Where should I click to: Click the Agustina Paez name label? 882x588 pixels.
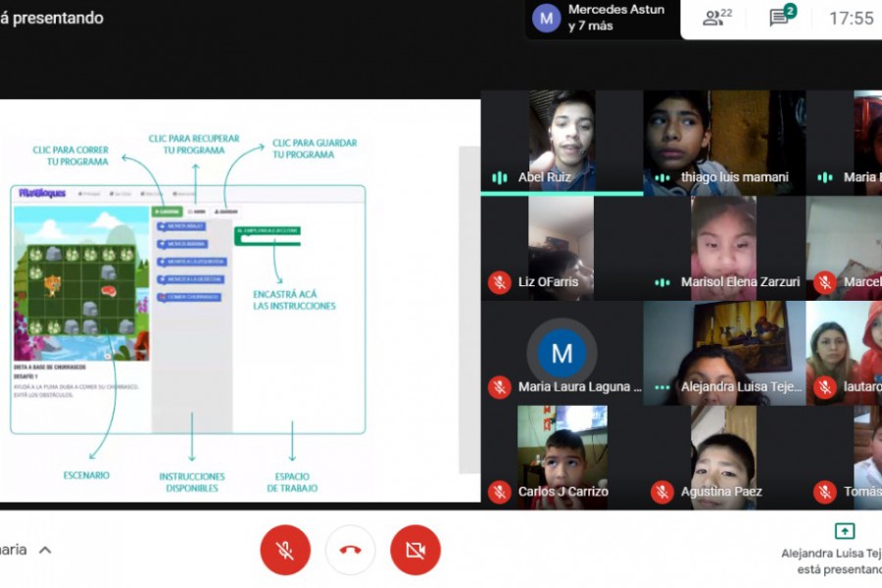[721, 492]
